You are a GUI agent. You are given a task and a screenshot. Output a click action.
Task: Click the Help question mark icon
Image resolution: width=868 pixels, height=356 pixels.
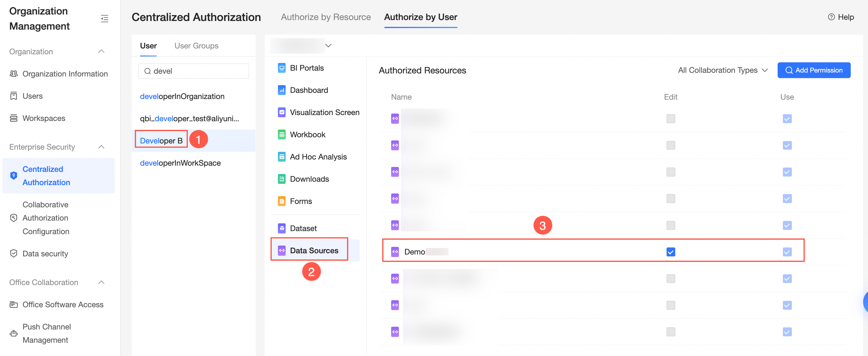831,17
